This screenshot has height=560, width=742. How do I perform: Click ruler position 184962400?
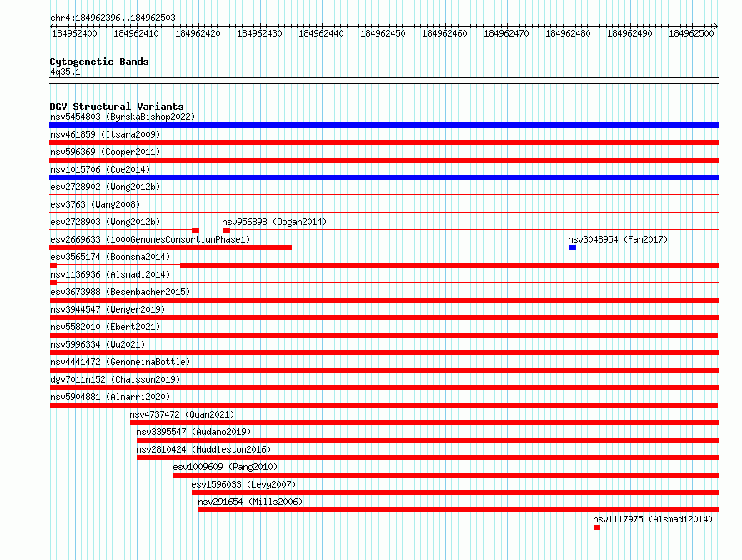74,33
